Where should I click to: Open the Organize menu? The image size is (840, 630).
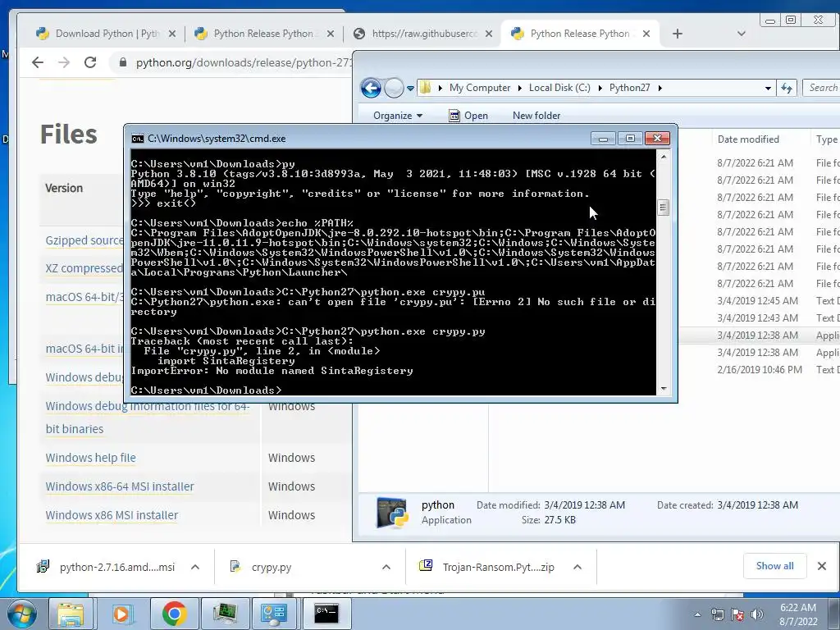click(398, 116)
